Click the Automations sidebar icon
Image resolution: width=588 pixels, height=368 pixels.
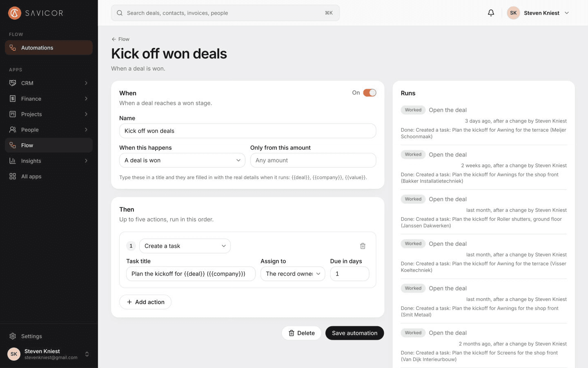[13, 48]
